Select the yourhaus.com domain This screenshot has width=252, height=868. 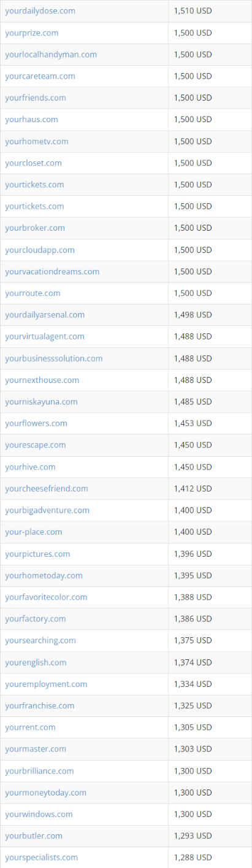(x=32, y=120)
